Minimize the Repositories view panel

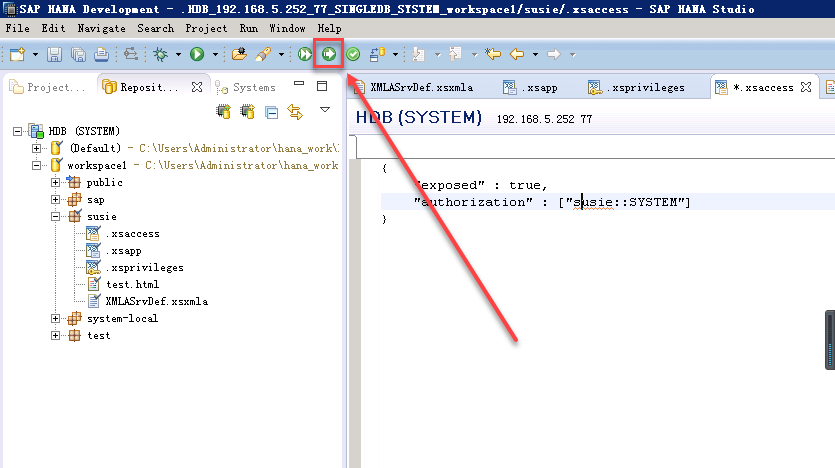coord(299,84)
